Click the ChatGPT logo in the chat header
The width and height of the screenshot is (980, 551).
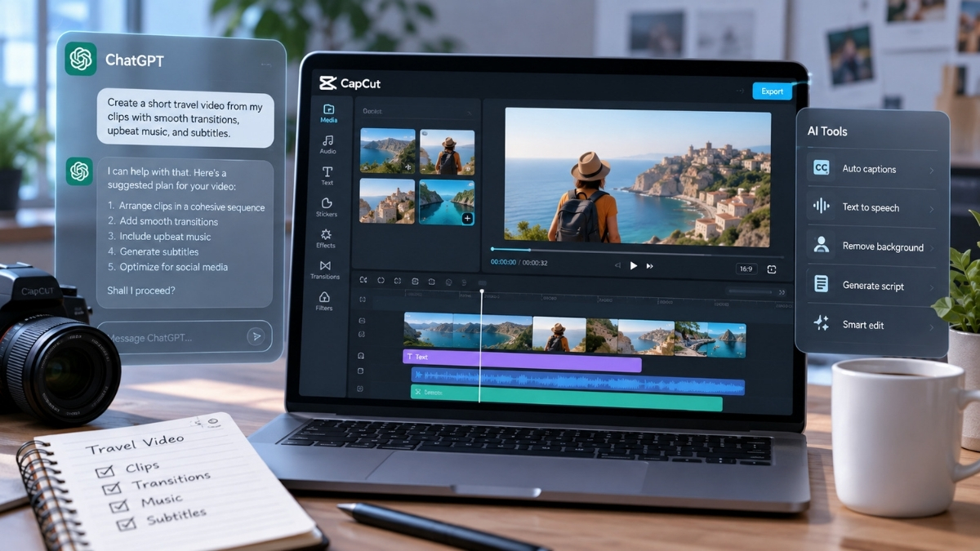[81, 59]
